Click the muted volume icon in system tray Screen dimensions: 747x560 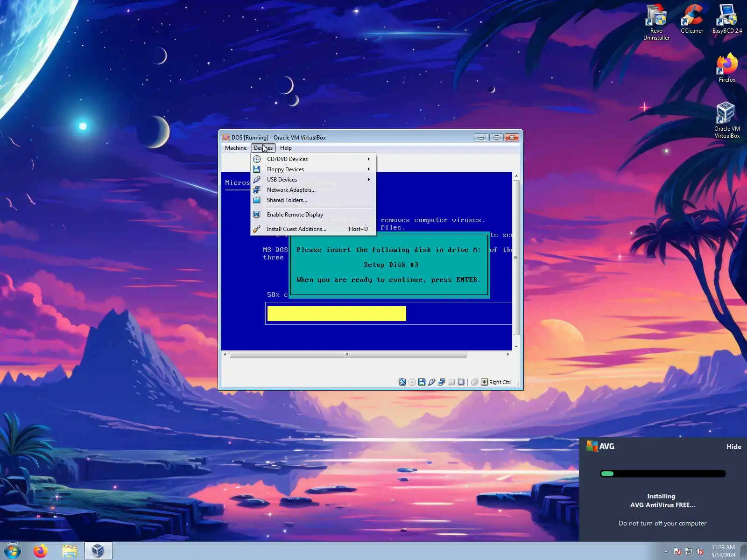coord(700,551)
